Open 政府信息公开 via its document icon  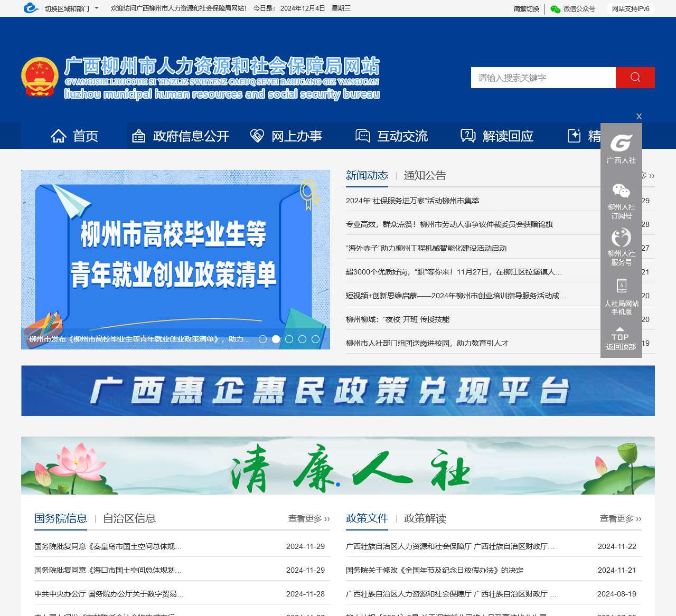pos(138,136)
